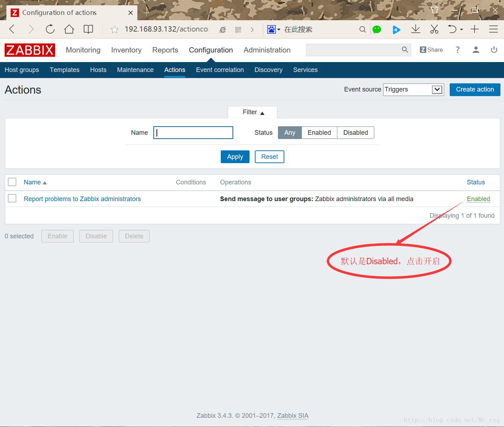Image resolution: width=504 pixels, height=427 pixels.
Task: Switch to the Hosts tab
Action: pyautogui.click(x=98, y=70)
